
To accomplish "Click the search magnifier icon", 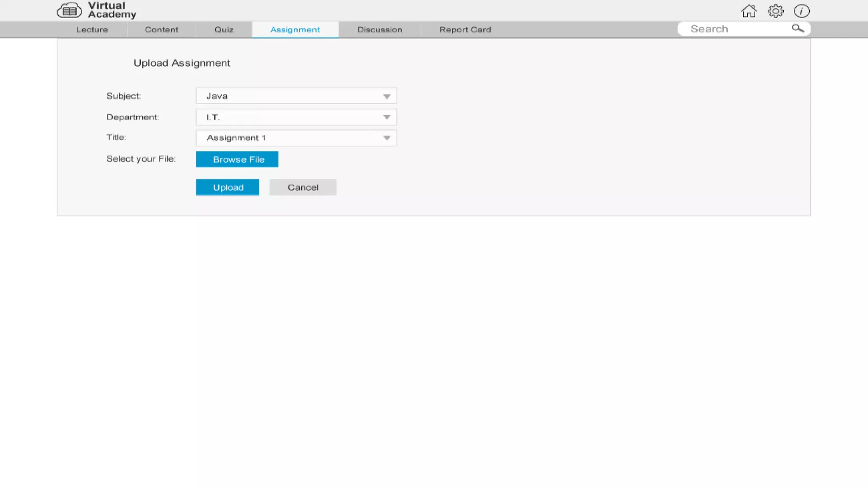I will 797,28.
